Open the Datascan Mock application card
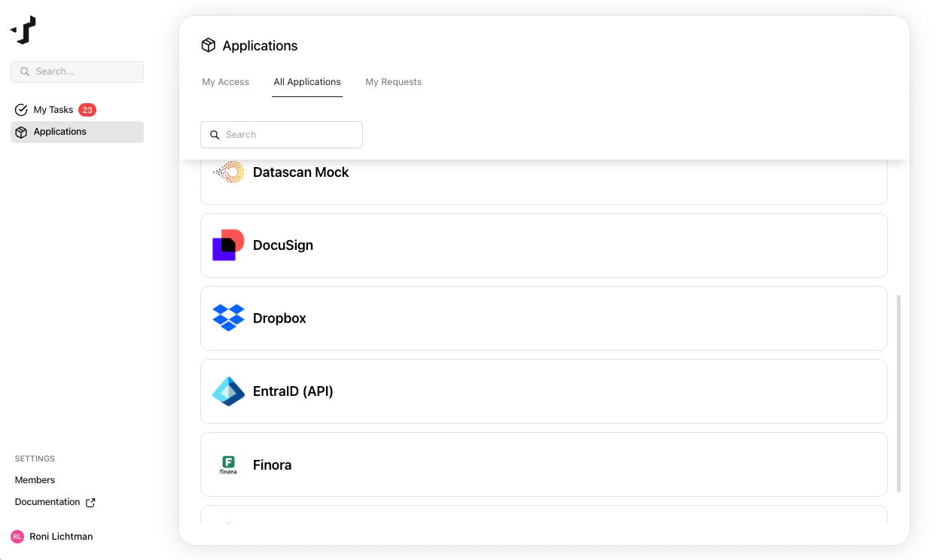Image resolution: width=936 pixels, height=560 pixels. 544,181
